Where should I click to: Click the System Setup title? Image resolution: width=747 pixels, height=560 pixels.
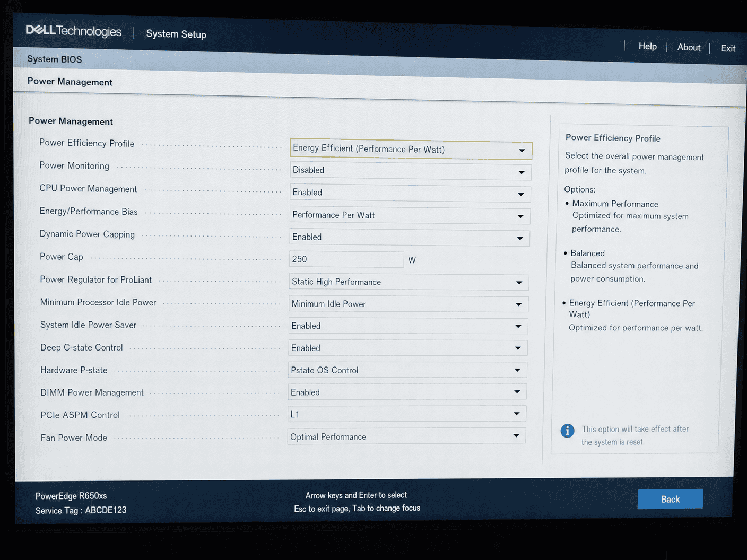pyautogui.click(x=176, y=34)
